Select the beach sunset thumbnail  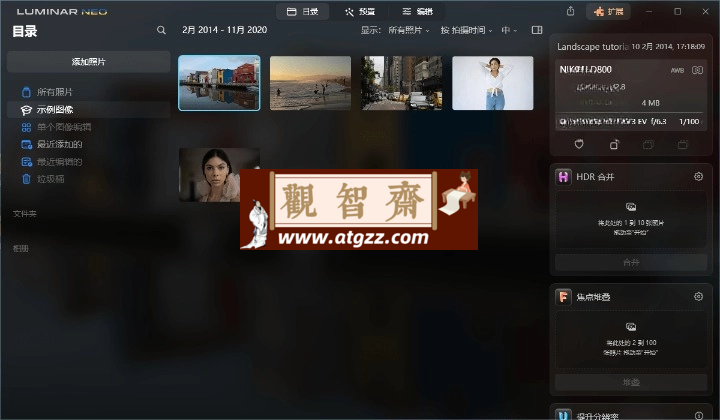point(310,83)
